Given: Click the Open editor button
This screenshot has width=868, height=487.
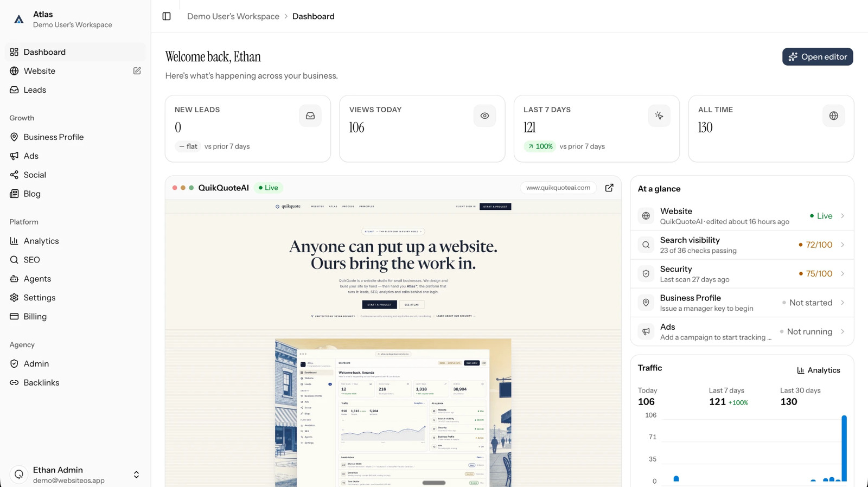Looking at the screenshot, I should pyautogui.click(x=818, y=57).
